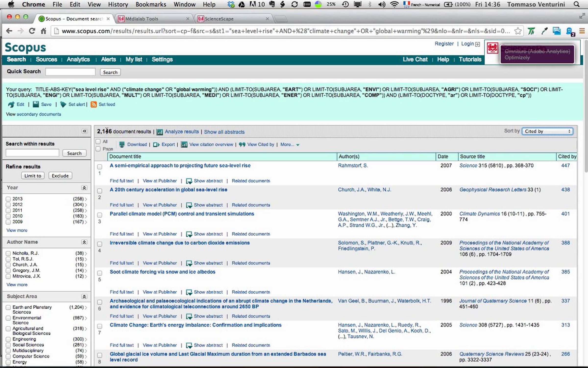The image size is (588, 368).
Task: Reload the Scopus page
Action: coord(32,31)
